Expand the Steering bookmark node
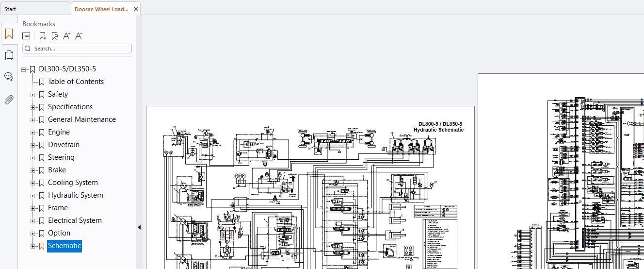The width and height of the screenshot is (644, 269). coord(32,158)
